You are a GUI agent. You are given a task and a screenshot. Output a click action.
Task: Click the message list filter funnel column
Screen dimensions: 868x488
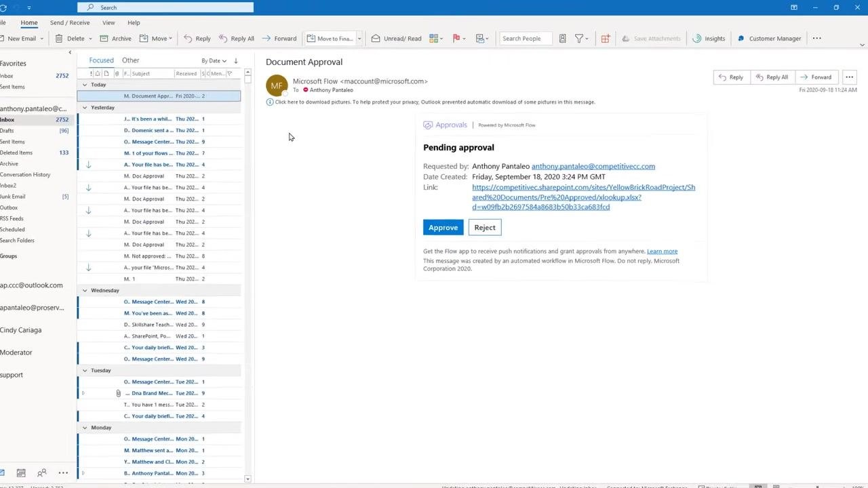pyautogui.click(x=229, y=73)
